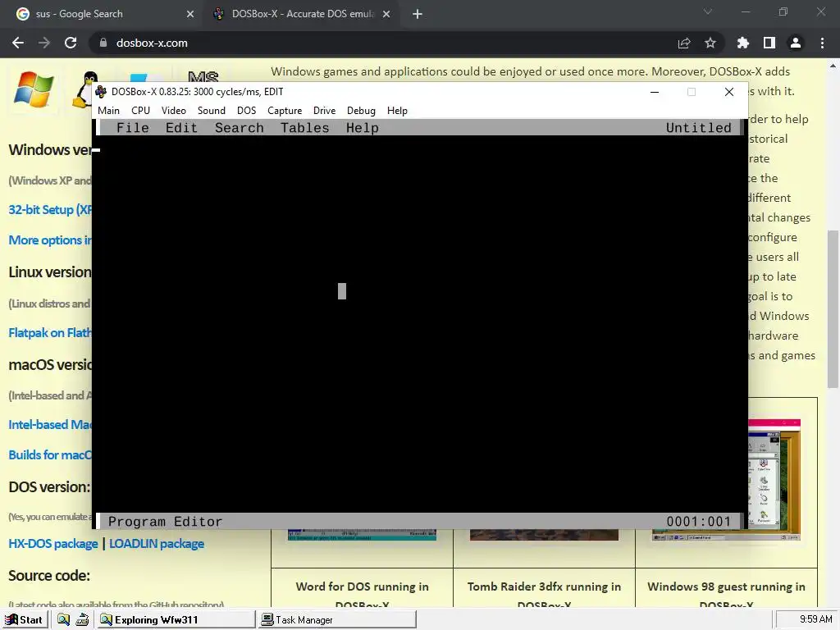840x630 pixels.
Task: Click the 0001:001 cursor position indicator
Action: (699, 521)
